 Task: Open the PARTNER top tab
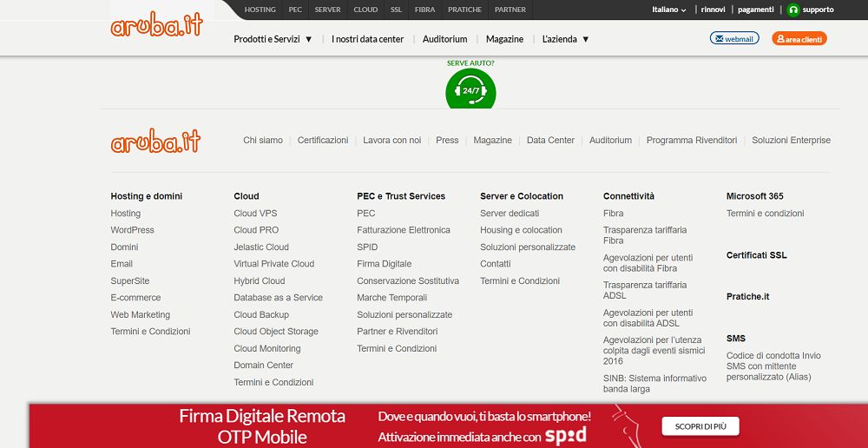pos(510,10)
